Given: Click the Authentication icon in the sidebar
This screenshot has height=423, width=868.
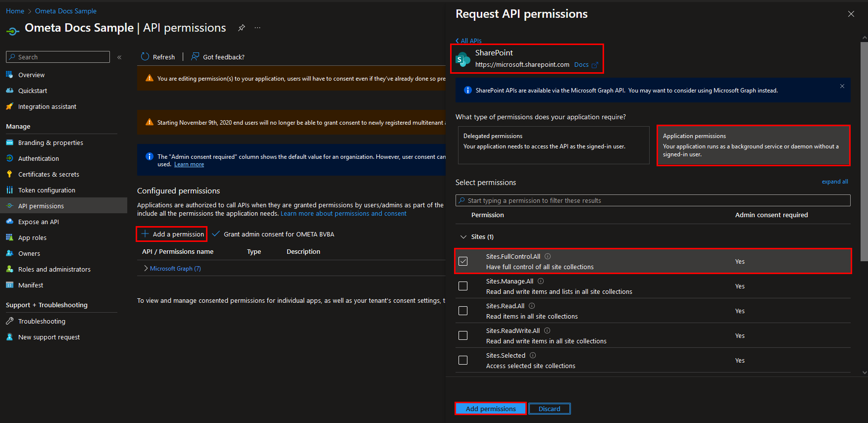Looking at the screenshot, I should 9,158.
